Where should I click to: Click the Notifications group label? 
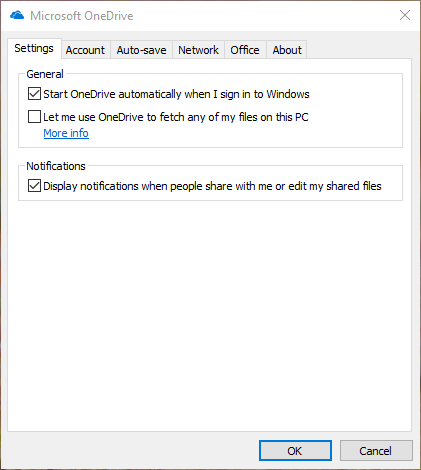tap(56, 166)
